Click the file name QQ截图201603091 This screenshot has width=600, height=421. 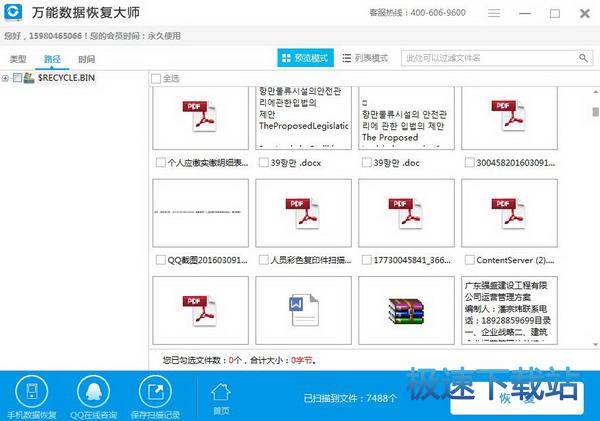click(x=207, y=260)
